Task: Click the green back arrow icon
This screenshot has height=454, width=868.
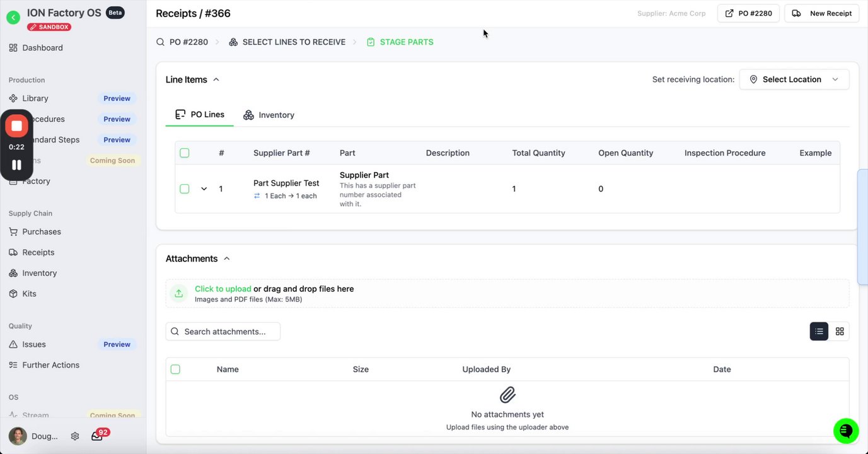Action: pos(13,18)
